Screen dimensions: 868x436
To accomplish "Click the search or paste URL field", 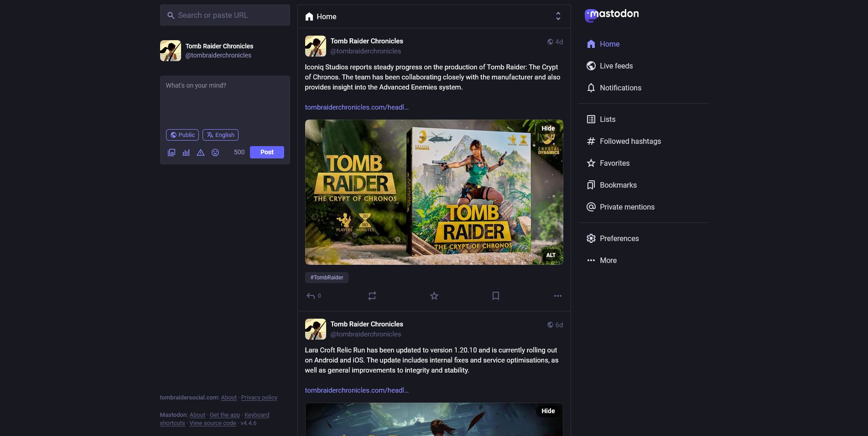I will pyautogui.click(x=225, y=15).
